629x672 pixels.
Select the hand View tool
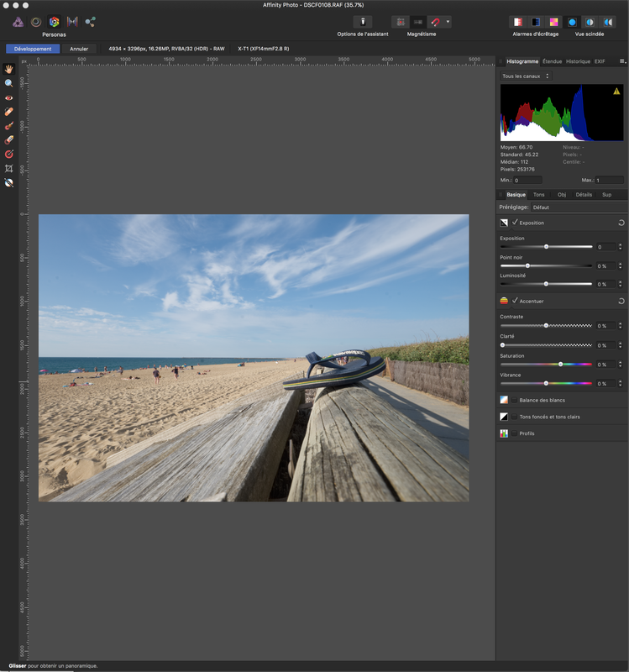(9, 69)
